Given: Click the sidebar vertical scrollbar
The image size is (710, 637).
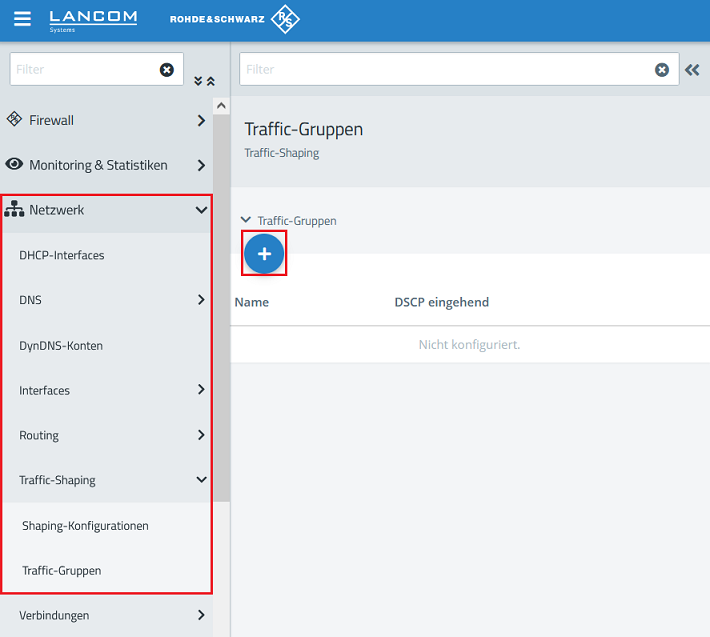Looking at the screenshot, I should pos(221,300).
